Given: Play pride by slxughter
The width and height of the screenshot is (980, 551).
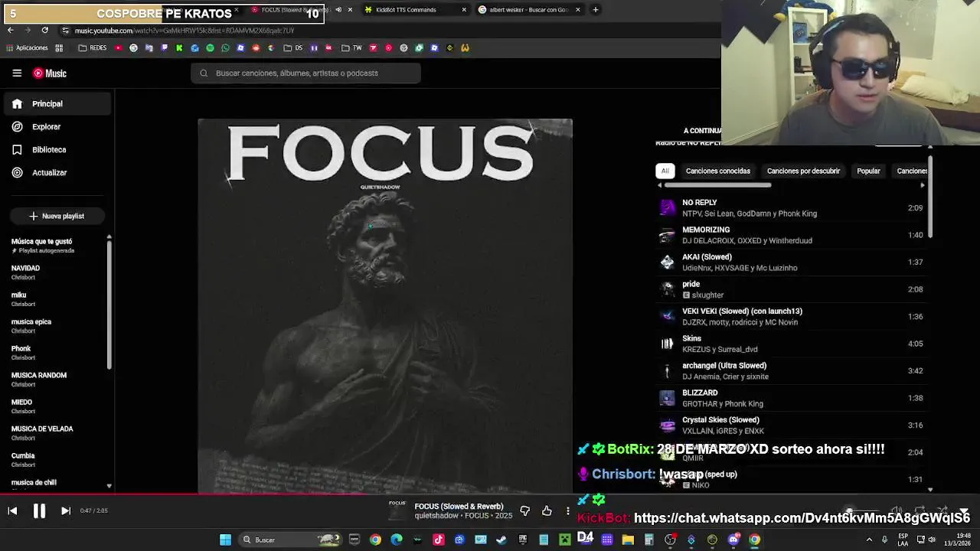Looking at the screenshot, I should (x=791, y=289).
